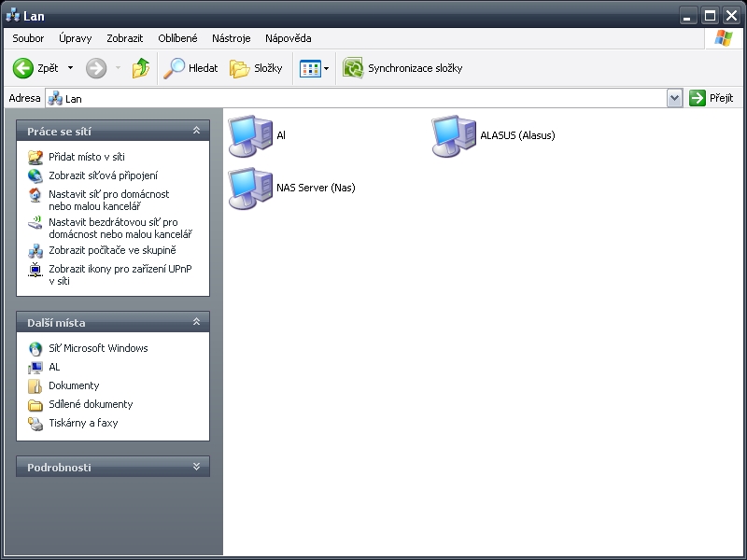
Task: Click the Windows flag logo
Action: click(723, 38)
